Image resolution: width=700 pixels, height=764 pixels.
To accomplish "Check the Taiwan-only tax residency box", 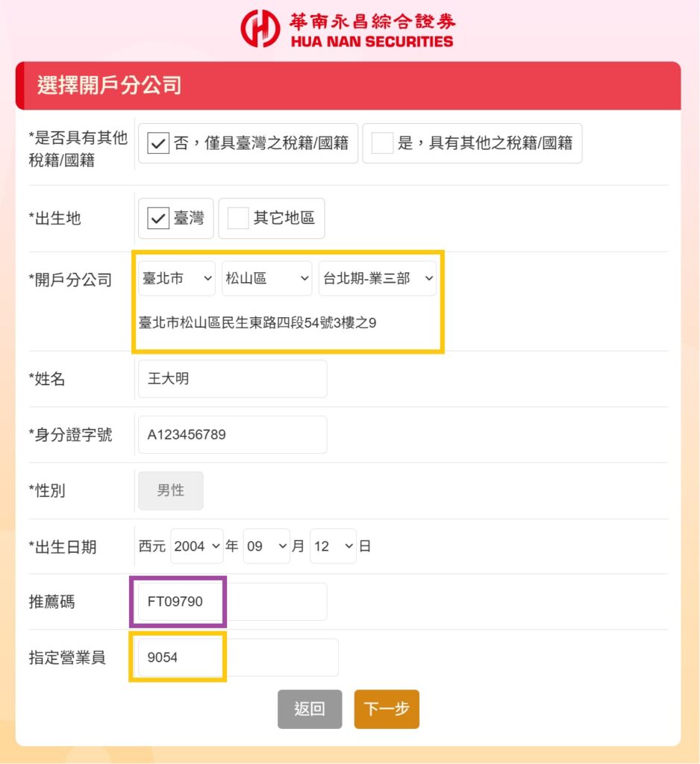I will point(158,143).
